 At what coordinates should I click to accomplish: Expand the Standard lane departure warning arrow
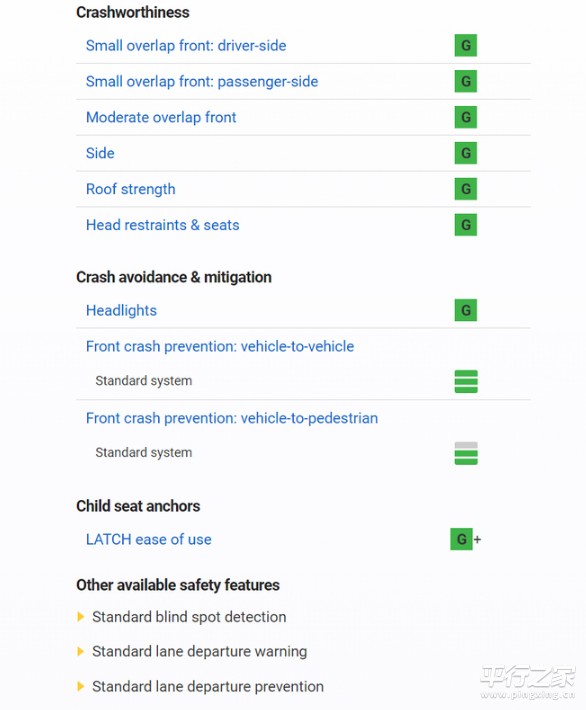coord(81,651)
